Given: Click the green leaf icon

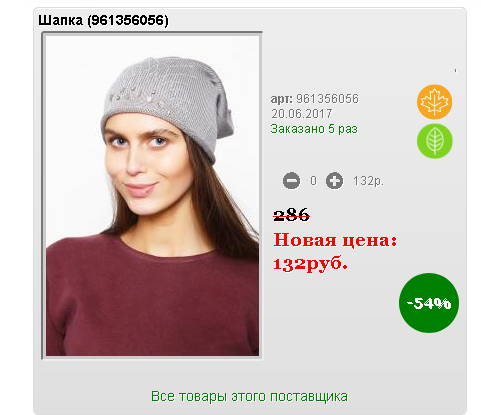Looking at the screenshot, I should click(435, 141).
